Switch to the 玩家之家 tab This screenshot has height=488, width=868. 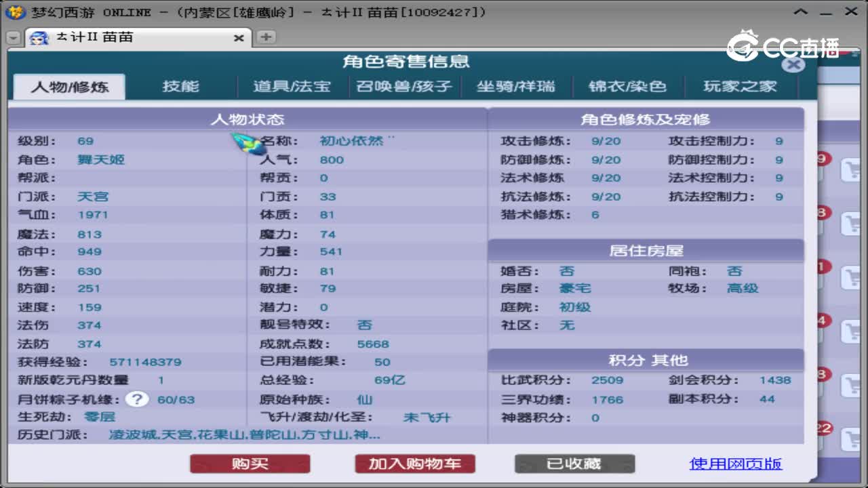[740, 87]
